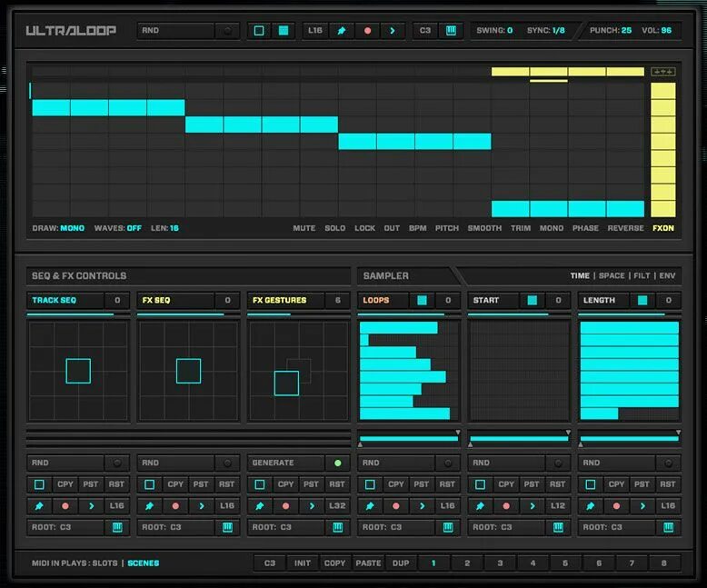Open the L12 selector under START

[x=557, y=506]
